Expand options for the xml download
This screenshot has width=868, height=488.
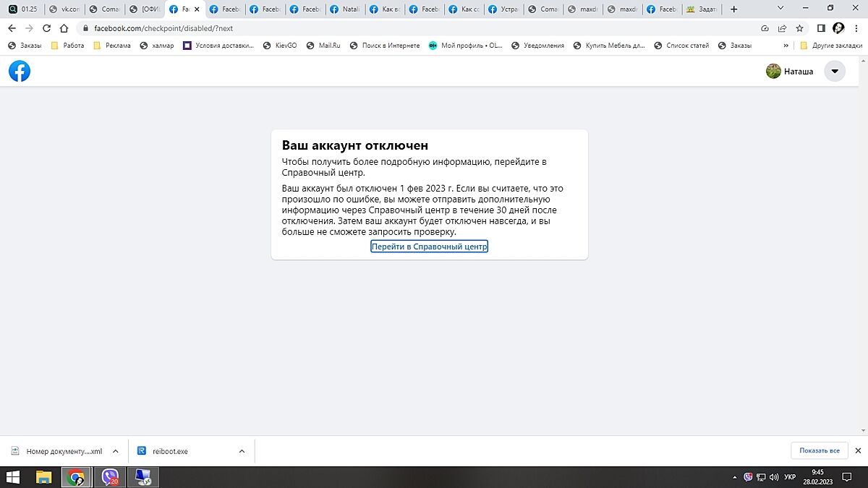click(115, 451)
